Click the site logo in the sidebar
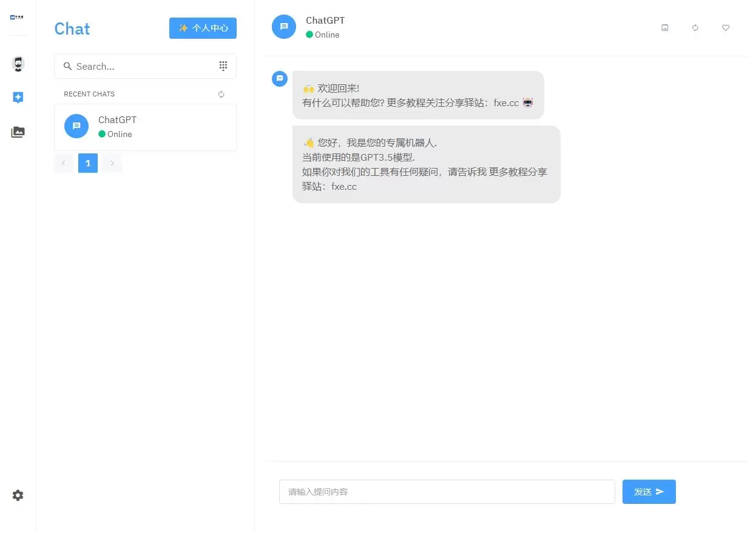The height and width of the screenshot is (533, 756). point(18,18)
